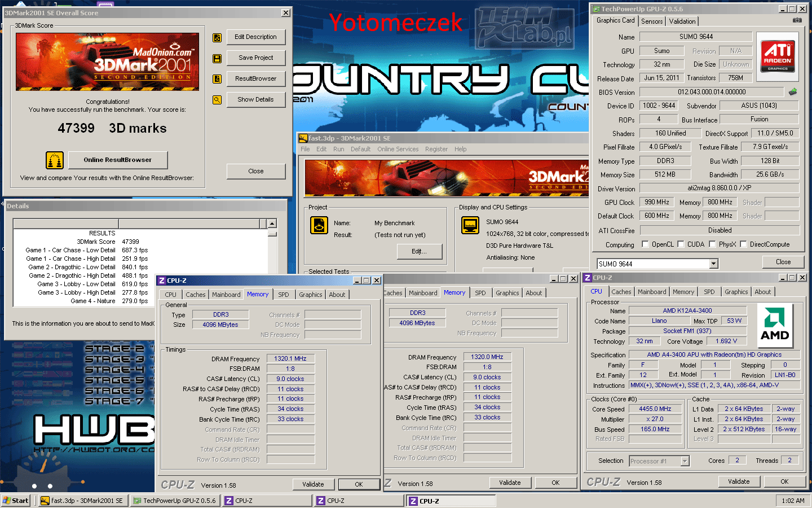Click the Details list scroll up arrow
This screenshot has width=812, height=508.
[x=272, y=224]
